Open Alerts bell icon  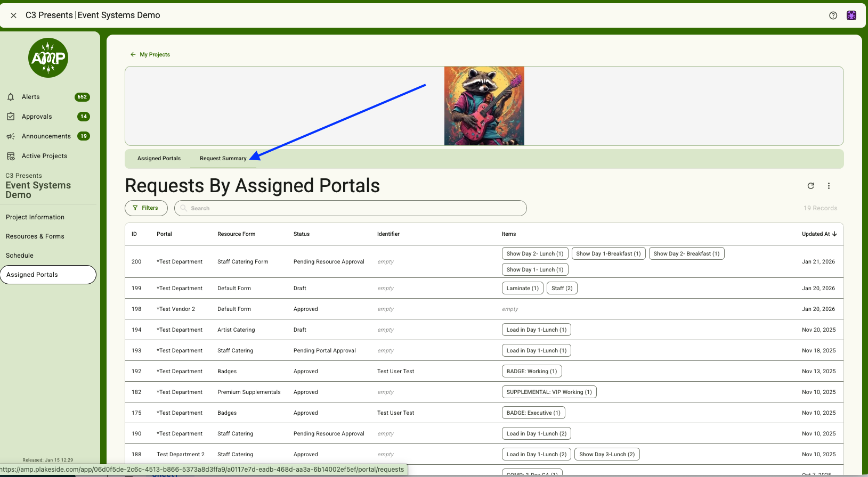click(x=11, y=97)
